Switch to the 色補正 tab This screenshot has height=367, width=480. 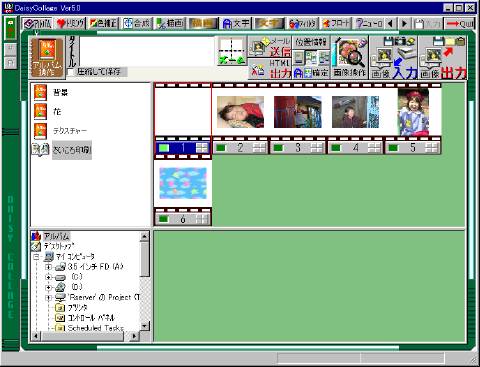coord(104,23)
